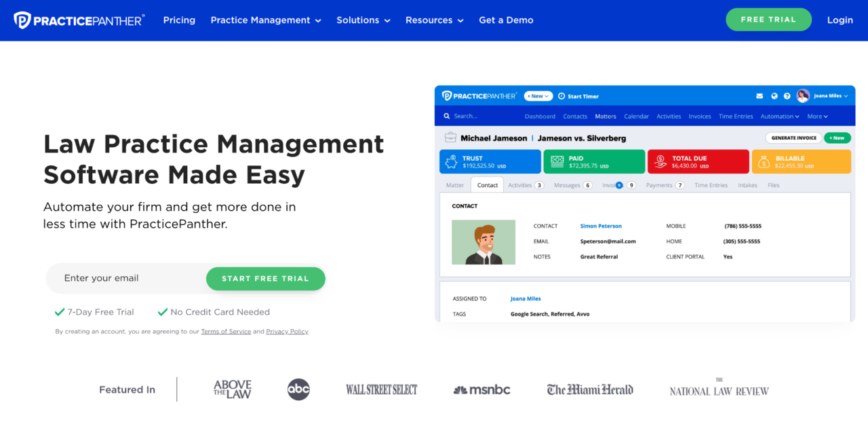Open the Solutions dropdown menu
868x447 pixels.
[x=363, y=20]
